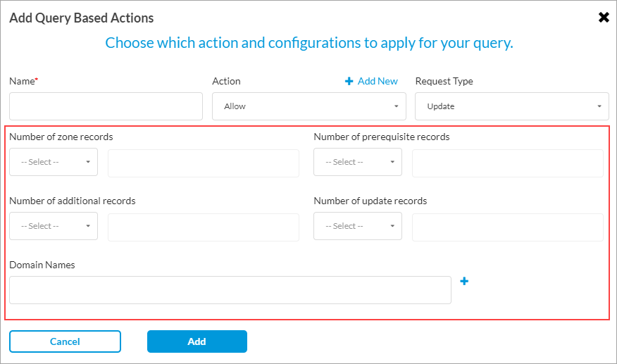Expand the zone records Select dropdown

(54, 162)
